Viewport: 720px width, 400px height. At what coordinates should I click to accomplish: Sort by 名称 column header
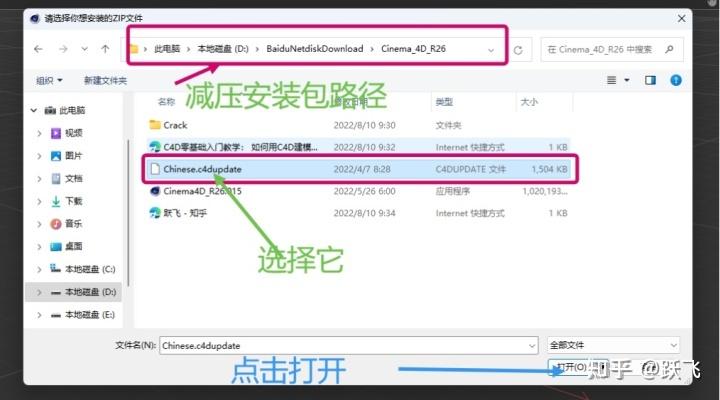(x=166, y=102)
